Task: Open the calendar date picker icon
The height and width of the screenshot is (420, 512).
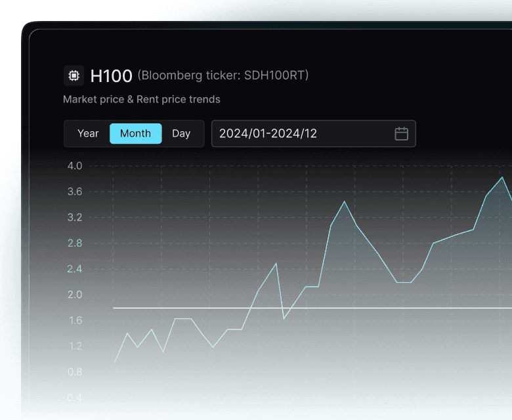Action: coord(401,134)
